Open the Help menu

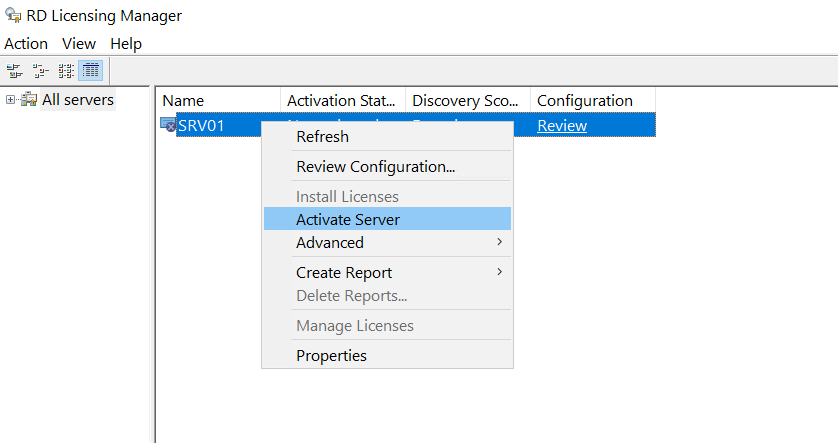pyautogui.click(x=126, y=44)
